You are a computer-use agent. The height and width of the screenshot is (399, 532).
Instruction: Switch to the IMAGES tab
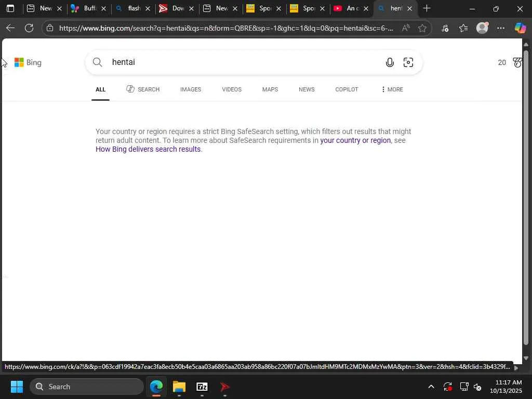191,89
